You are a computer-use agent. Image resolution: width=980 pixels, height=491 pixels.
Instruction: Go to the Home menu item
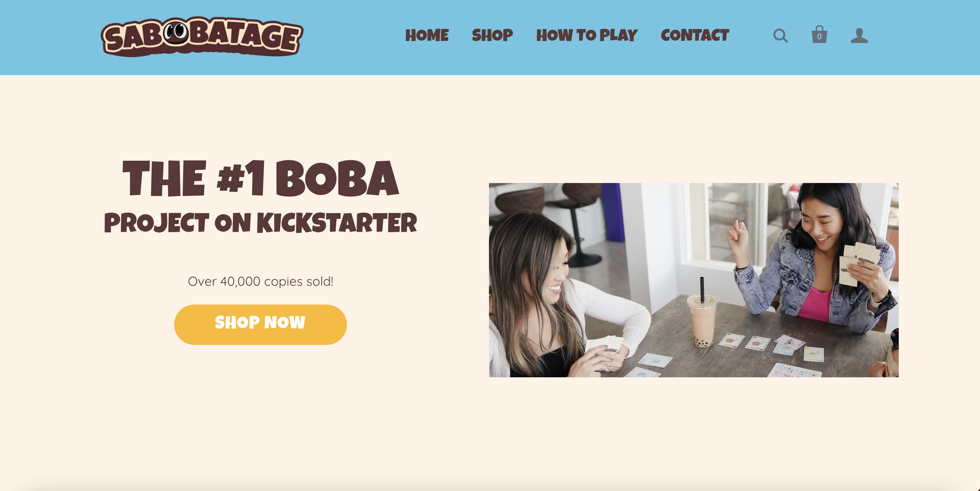pos(427,36)
